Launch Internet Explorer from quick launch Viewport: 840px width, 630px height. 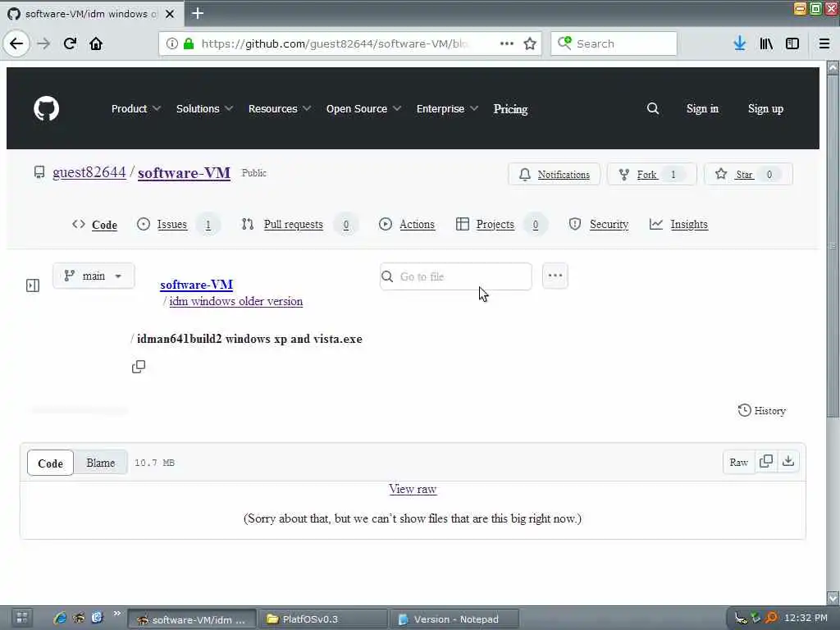coord(60,619)
